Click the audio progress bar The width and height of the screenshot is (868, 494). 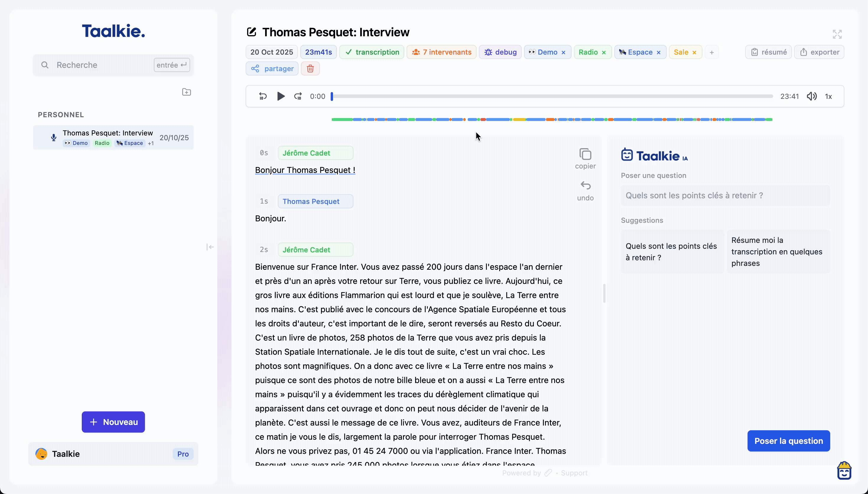(552, 96)
